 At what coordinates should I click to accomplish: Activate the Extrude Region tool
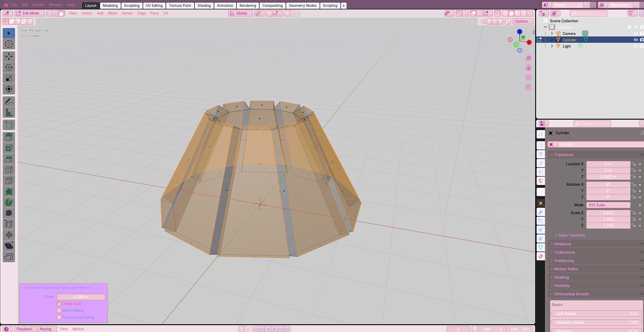[9, 137]
